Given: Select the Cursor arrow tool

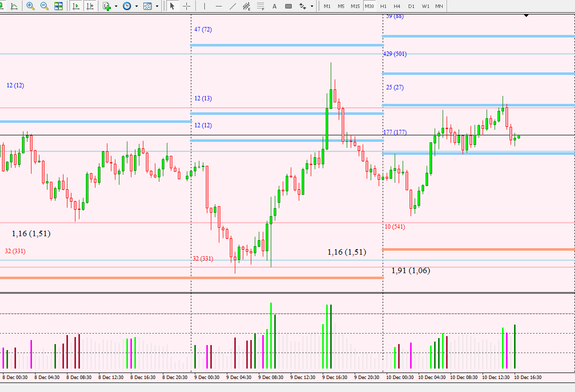Looking at the screenshot, I should [172, 6].
